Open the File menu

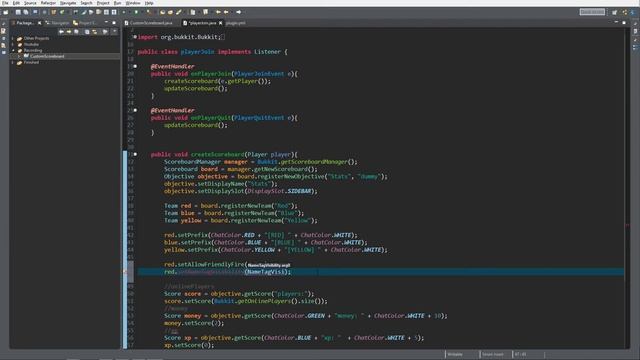pos(5,3)
